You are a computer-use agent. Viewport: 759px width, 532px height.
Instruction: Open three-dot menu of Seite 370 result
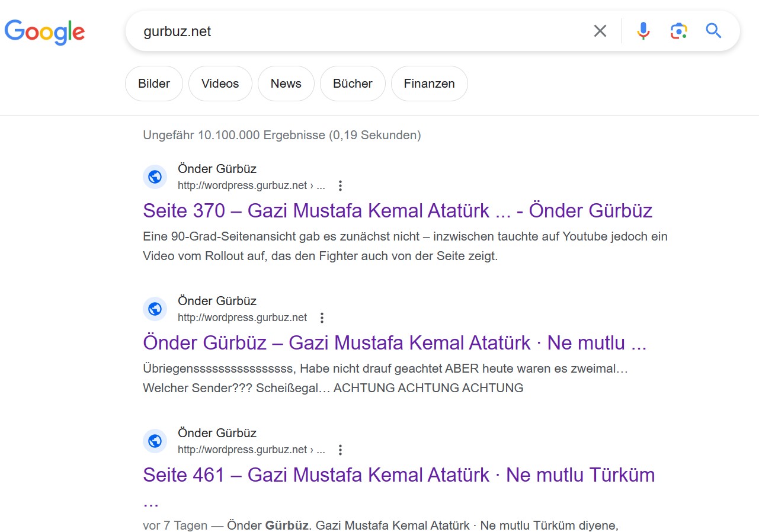tap(340, 186)
